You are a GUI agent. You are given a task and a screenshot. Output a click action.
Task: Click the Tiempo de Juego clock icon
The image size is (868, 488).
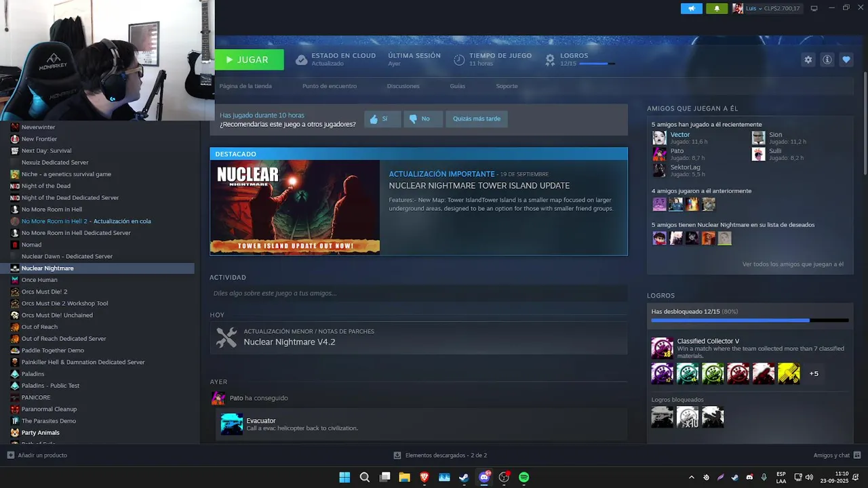pyautogui.click(x=459, y=60)
